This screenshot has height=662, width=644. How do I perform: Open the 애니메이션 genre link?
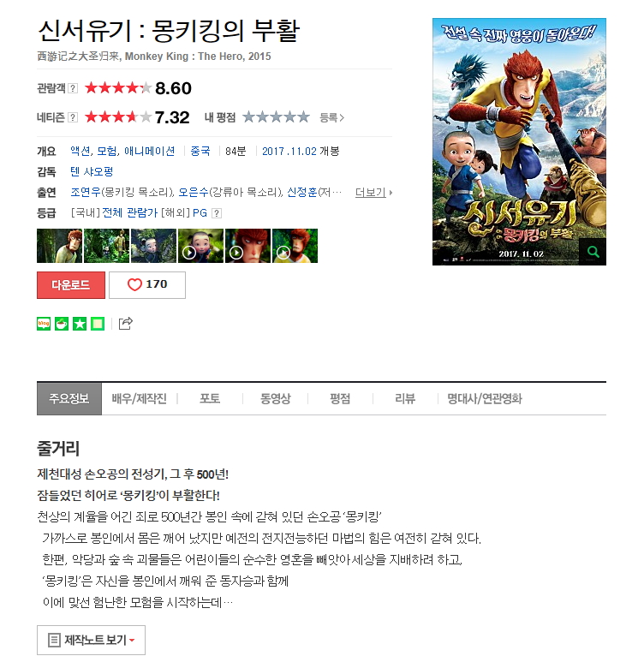point(150,151)
